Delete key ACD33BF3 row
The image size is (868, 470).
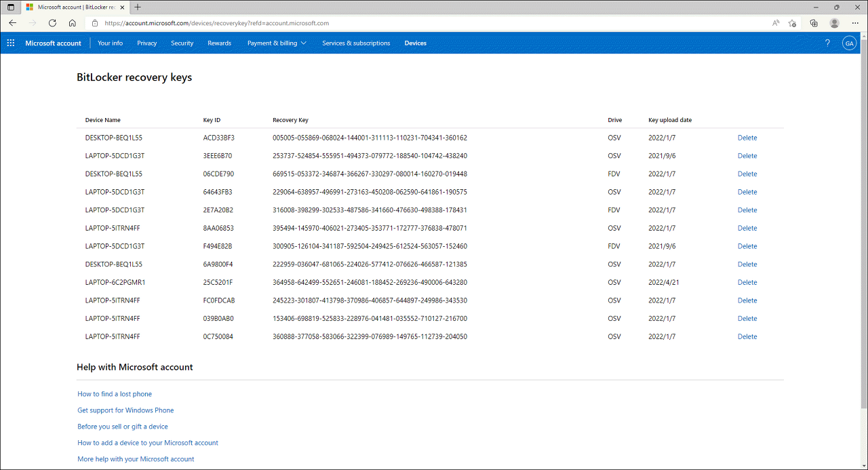click(747, 138)
